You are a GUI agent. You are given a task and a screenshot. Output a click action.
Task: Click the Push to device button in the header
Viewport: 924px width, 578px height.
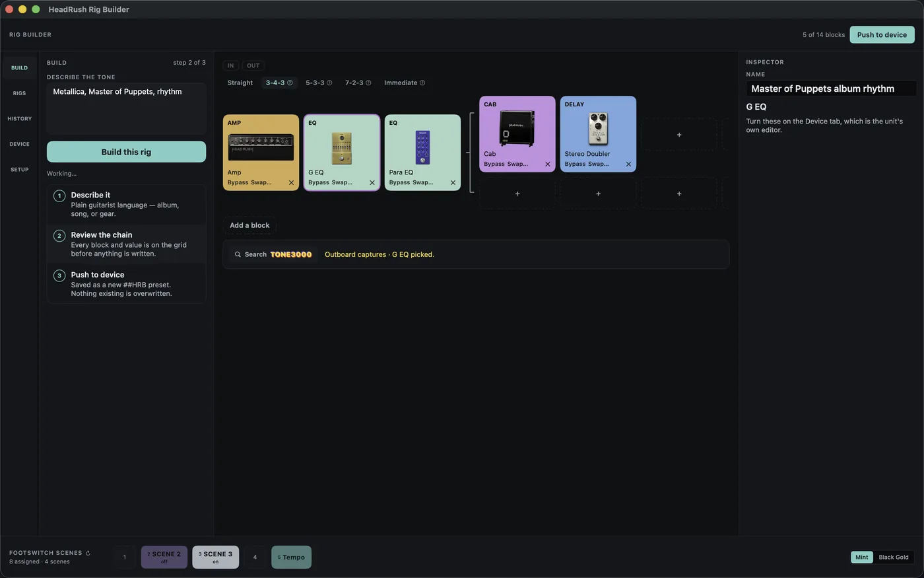point(882,35)
